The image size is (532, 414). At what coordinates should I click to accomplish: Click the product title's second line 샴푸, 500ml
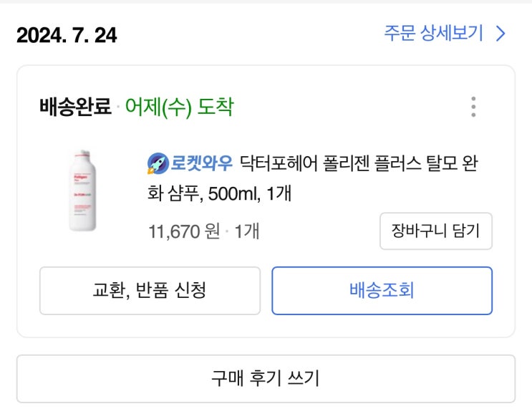point(215,194)
